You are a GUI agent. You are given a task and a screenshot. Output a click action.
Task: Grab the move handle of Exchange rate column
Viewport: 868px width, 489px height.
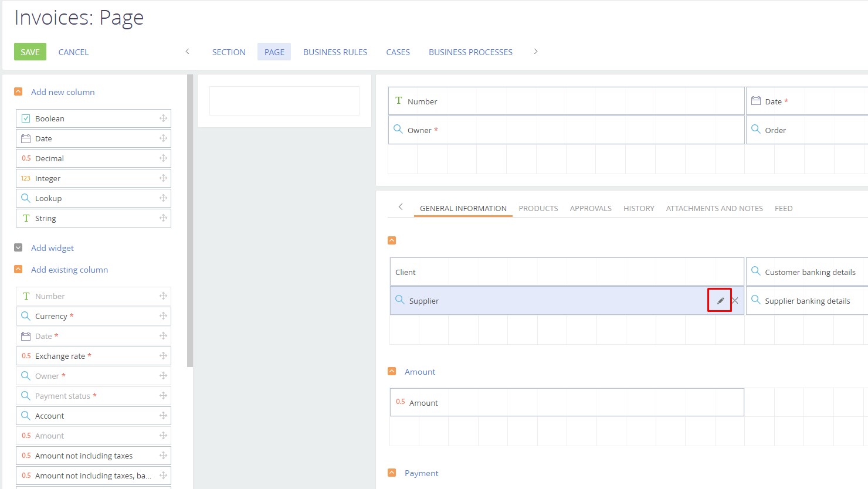163,356
